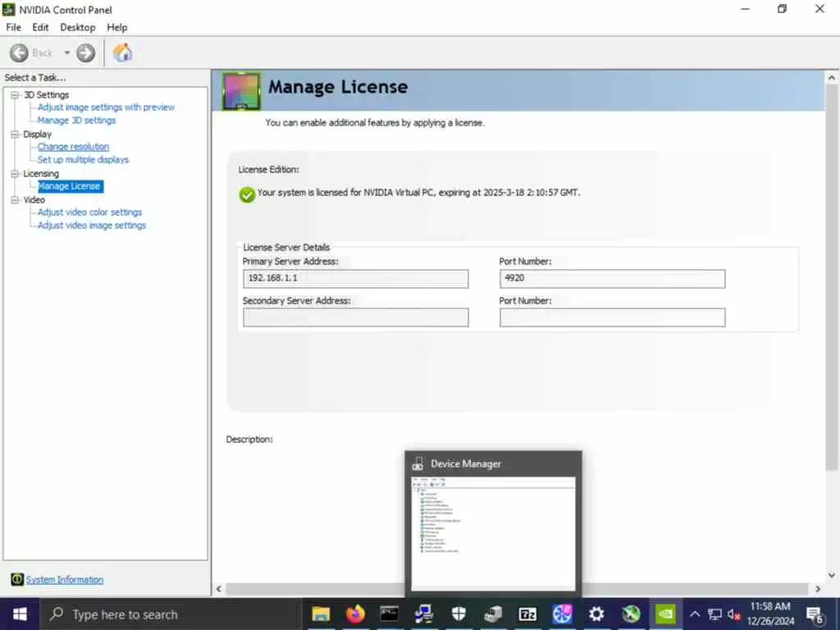Viewport: 840px width, 630px height.
Task: Open Adjust video image settings
Action: coord(92,226)
